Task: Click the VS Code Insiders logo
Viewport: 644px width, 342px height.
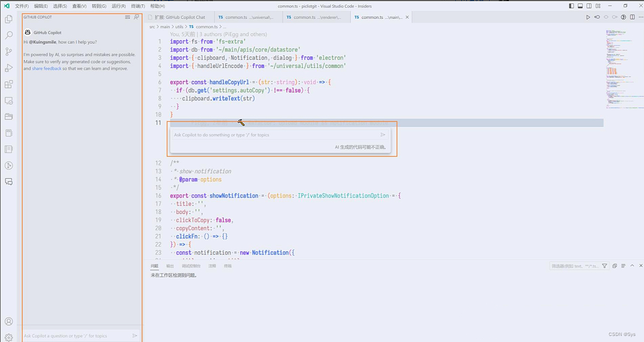Action: point(7,6)
